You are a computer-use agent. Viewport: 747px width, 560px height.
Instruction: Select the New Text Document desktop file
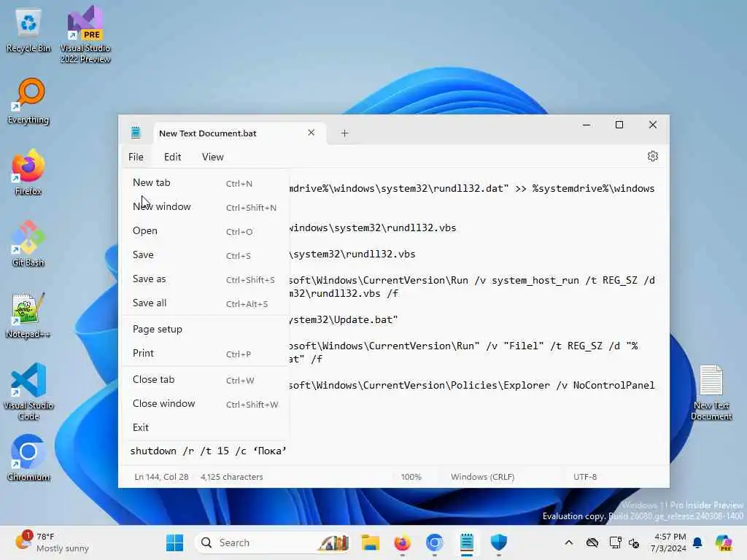pyautogui.click(x=711, y=392)
